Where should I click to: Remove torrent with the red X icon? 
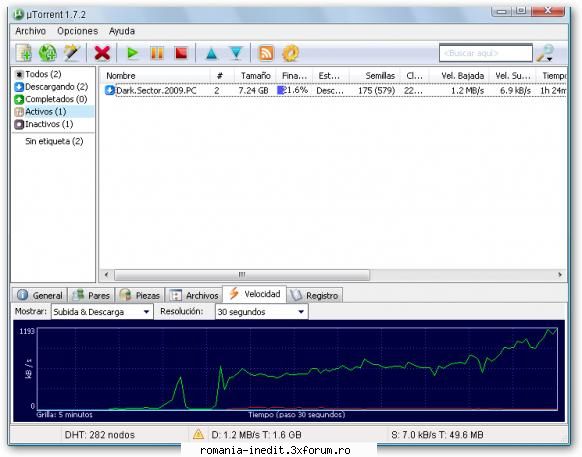click(x=102, y=53)
